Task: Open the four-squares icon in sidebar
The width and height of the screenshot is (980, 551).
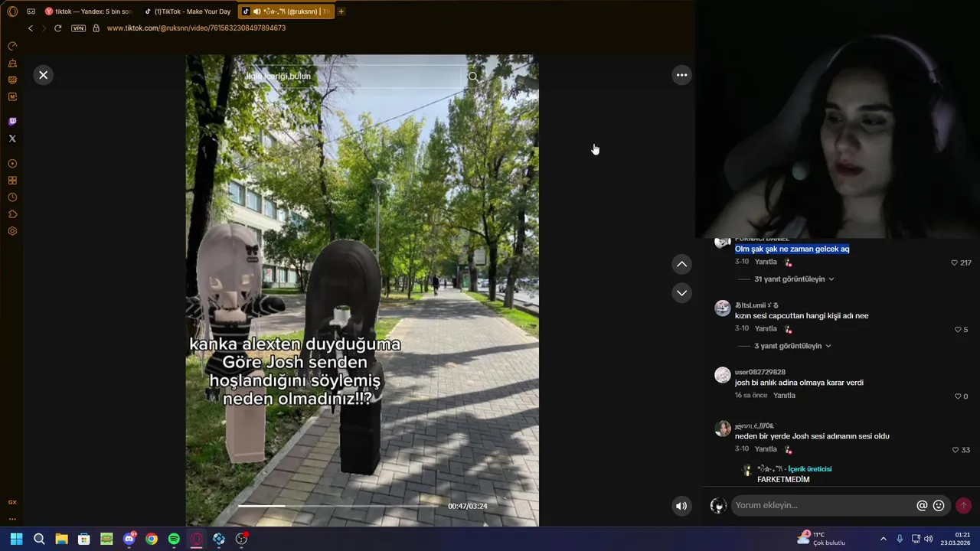Action: pyautogui.click(x=12, y=181)
